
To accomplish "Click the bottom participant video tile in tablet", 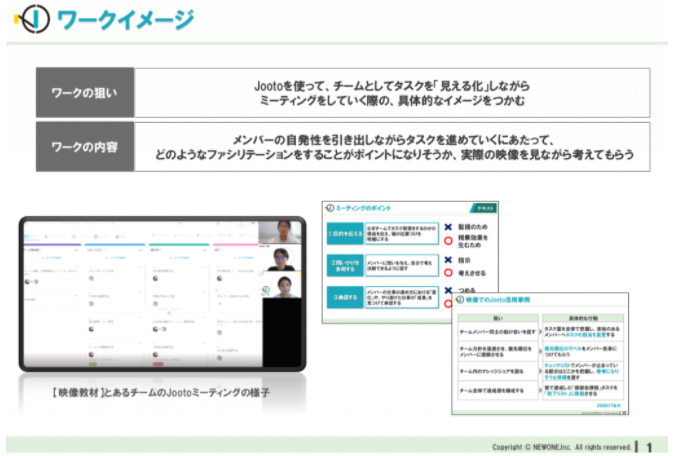I will pos(280,285).
